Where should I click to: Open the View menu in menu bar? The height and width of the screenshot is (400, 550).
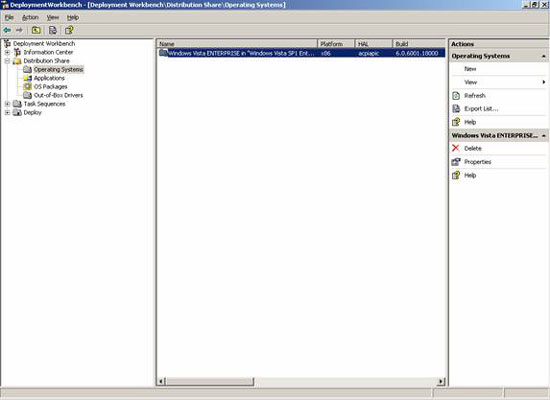[x=53, y=18]
